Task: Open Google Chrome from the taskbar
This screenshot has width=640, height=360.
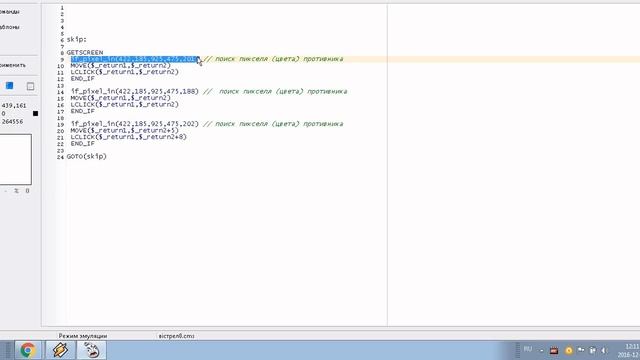Action: coord(28,350)
